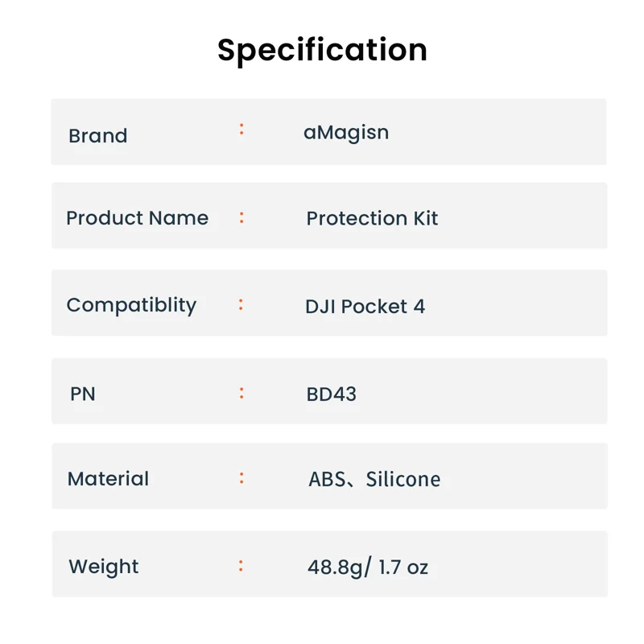Click the 48.8g/ 1.7 oz value
This screenshot has height=644, width=644.
point(368,568)
